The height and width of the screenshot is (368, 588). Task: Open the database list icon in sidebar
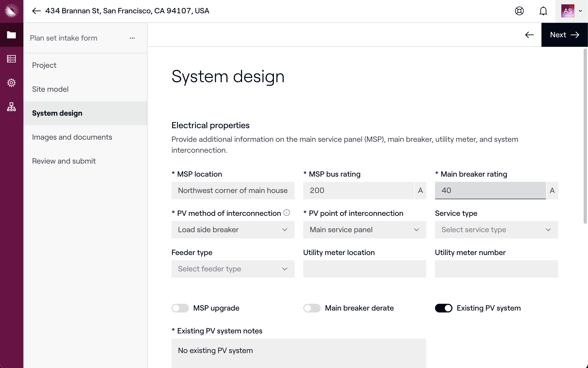coord(11,59)
